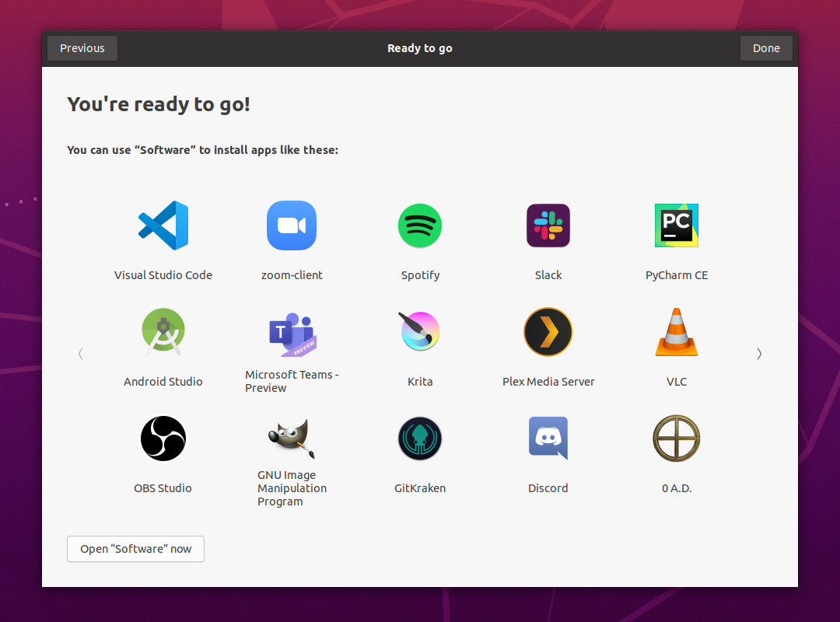Click the GitKraken app icon

coord(420,439)
